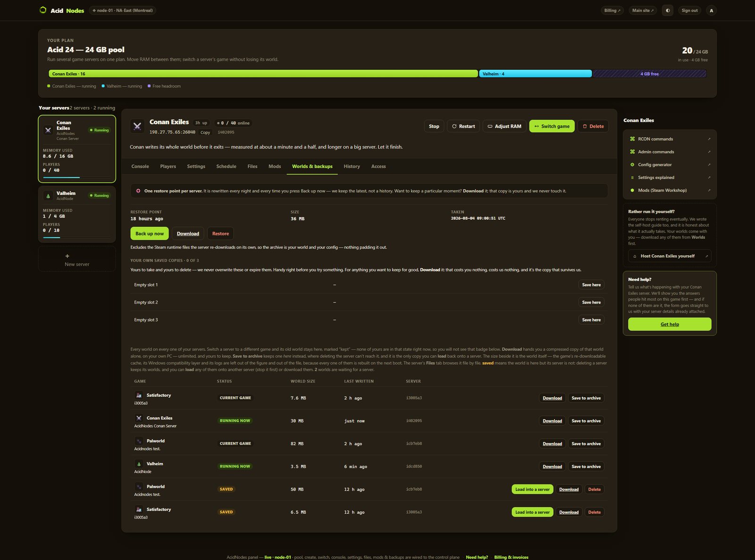Visit the Main site link
Image resolution: width=755 pixels, height=560 pixels.
[x=643, y=10]
